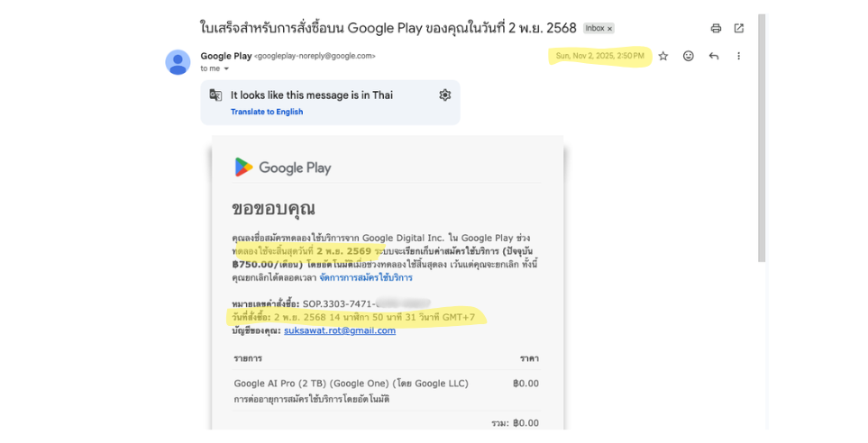Open email in new window icon
The height and width of the screenshot is (443, 868).
coord(739,28)
